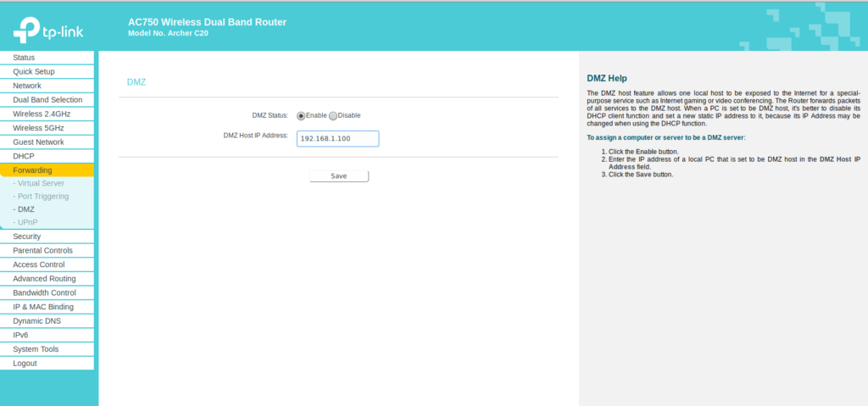The height and width of the screenshot is (406, 868).
Task: Select the Disable DMZ radio button
Action: [x=333, y=115]
